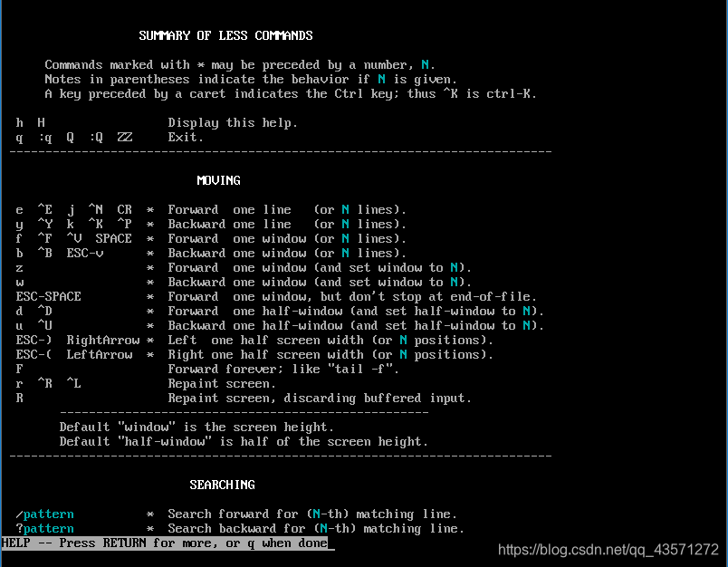Screen dimensions: 728x567
Task: Click the 'Forward one line' description
Action: pyautogui.click(x=287, y=210)
